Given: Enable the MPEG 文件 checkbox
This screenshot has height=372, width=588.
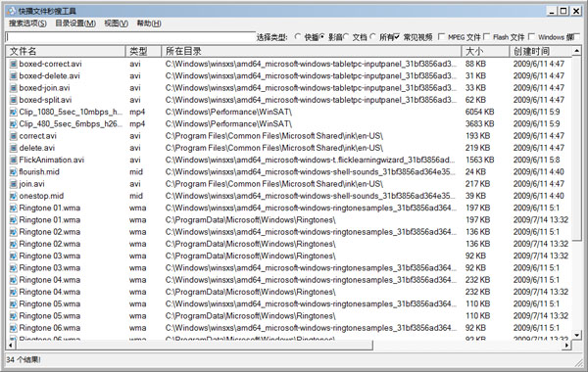Looking at the screenshot, I should tap(441, 37).
